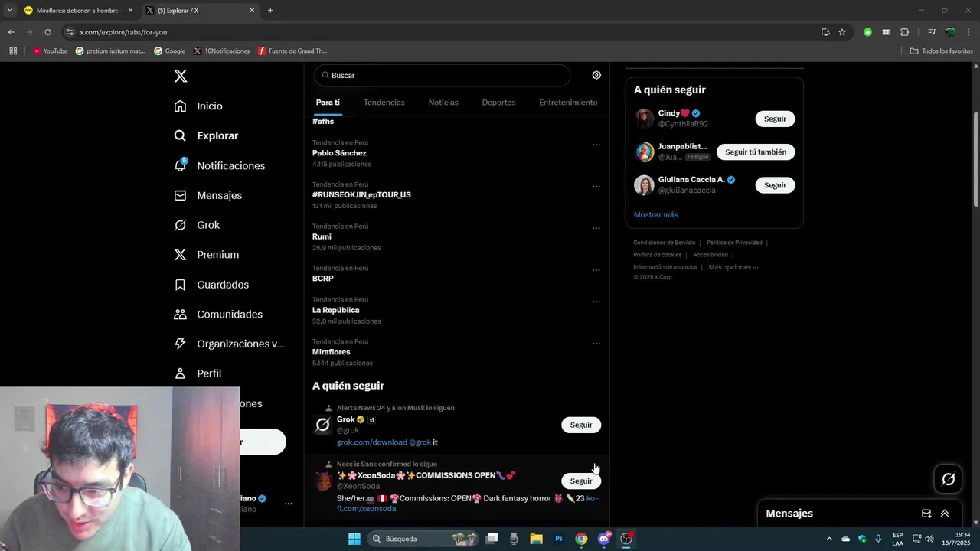The width and height of the screenshot is (980, 551).
Task: Expand Más opciones footer menu
Action: pos(733,267)
